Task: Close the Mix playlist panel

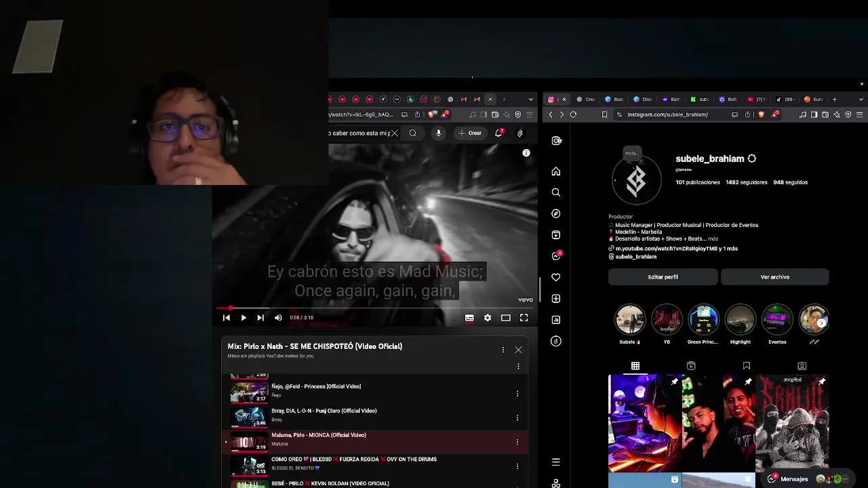Action: coord(518,350)
